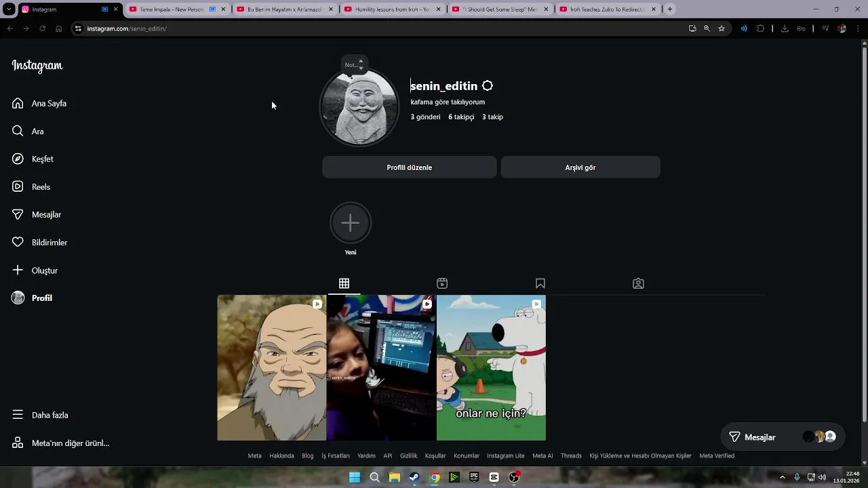This screenshot has width=868, height=488.
Task: Go to Keşfet explore page
Action: tap(33, 159)
